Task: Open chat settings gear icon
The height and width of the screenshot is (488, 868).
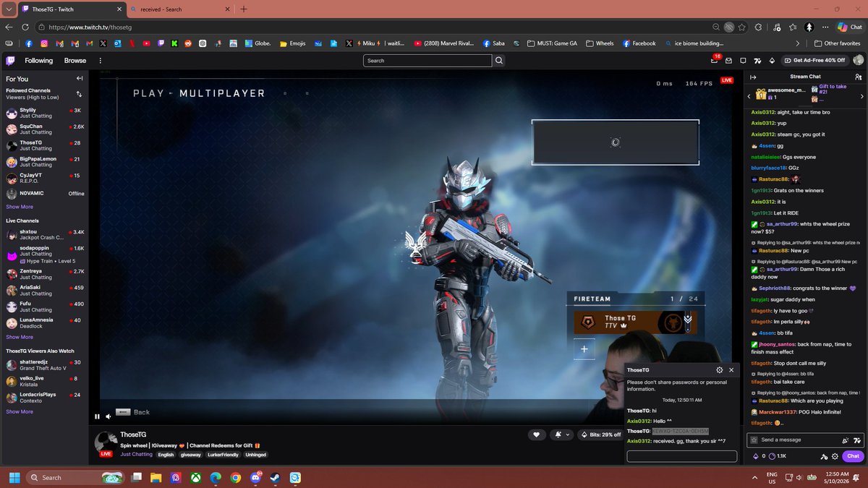Action: point(835,456)
